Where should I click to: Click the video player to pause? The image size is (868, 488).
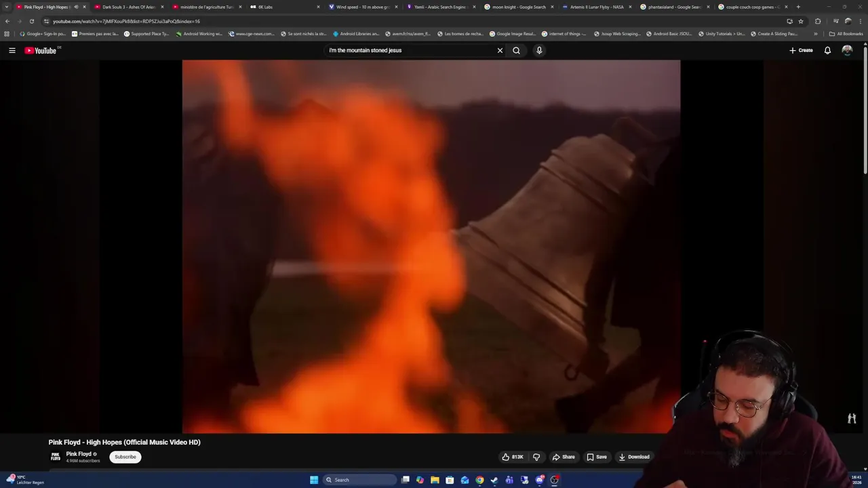tap(431, 246)
